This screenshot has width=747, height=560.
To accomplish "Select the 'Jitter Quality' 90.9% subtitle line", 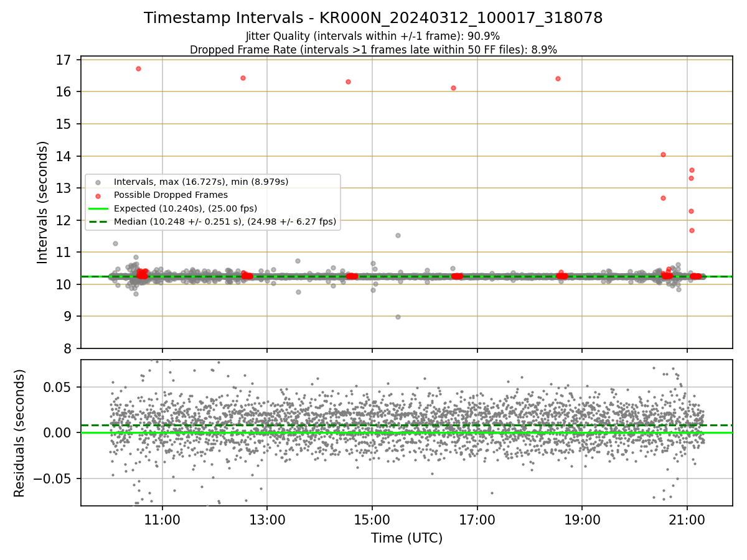I will click(x=373, y=36).
